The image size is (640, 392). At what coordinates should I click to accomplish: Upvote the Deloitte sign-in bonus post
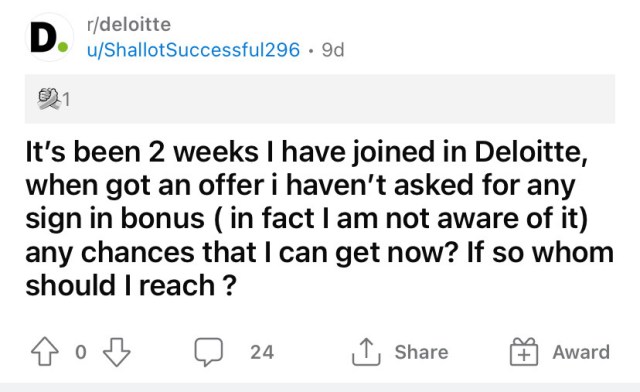[44, 352]
